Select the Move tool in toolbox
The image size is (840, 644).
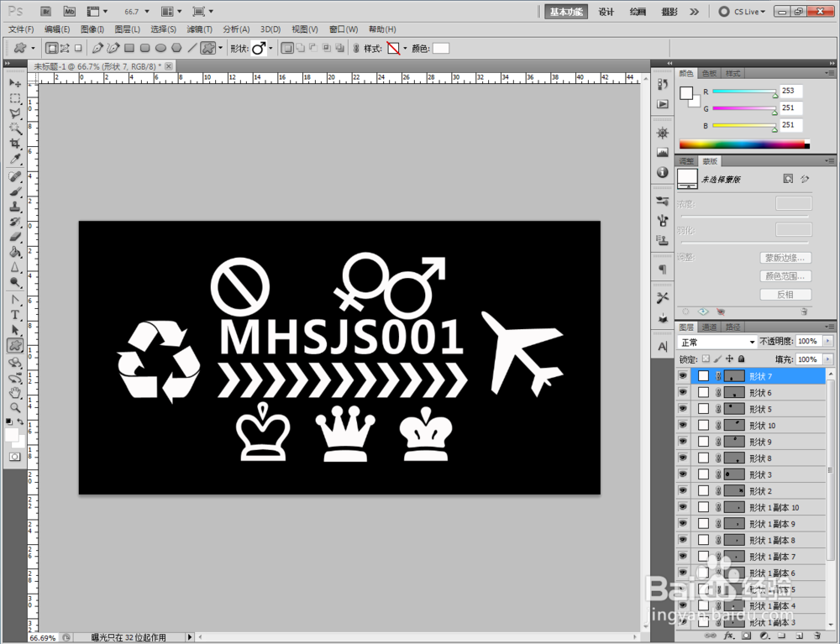pos(15,83)
